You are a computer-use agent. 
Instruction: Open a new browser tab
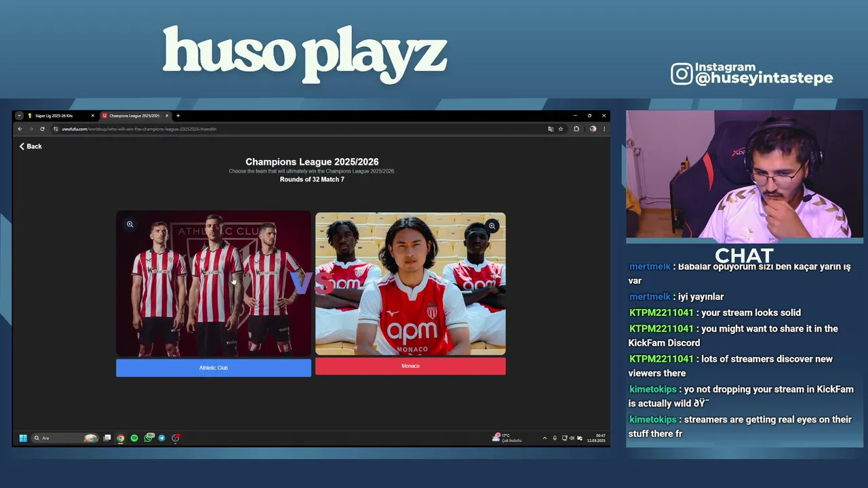pos(178,116)
